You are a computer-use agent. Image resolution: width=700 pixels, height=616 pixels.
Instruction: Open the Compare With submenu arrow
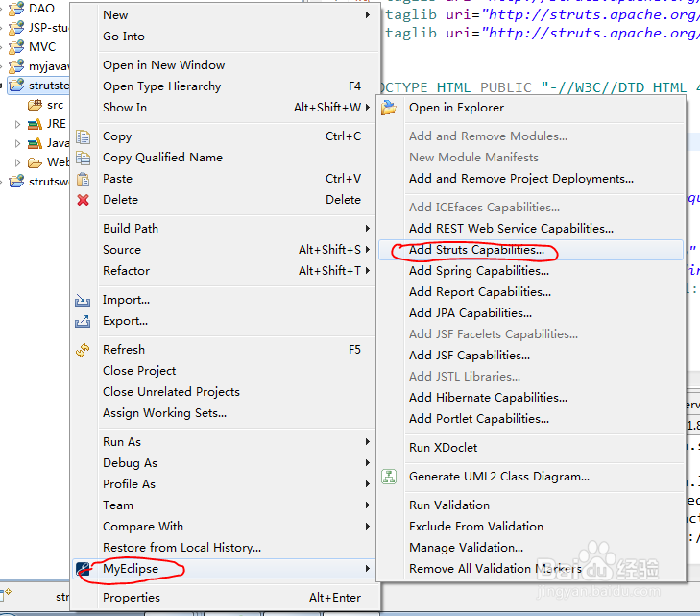click(x=368, y=527)
